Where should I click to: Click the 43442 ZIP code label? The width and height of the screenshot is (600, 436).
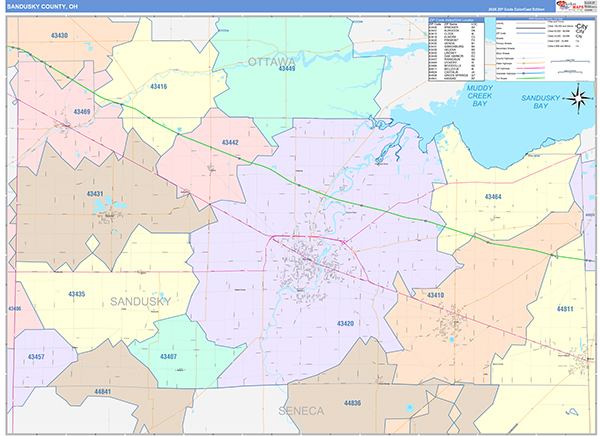230,143
